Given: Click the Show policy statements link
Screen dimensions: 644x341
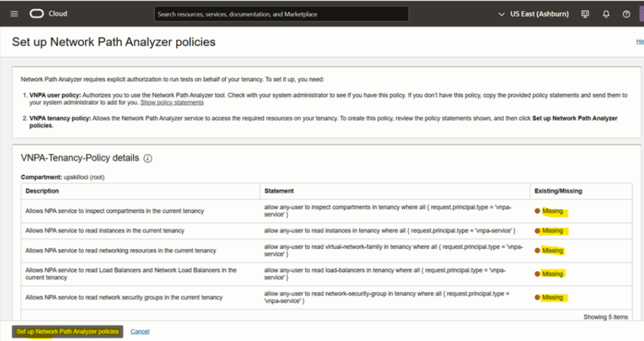Looking at the screenshot, I should pyautogui.click(x=172, y=103).
